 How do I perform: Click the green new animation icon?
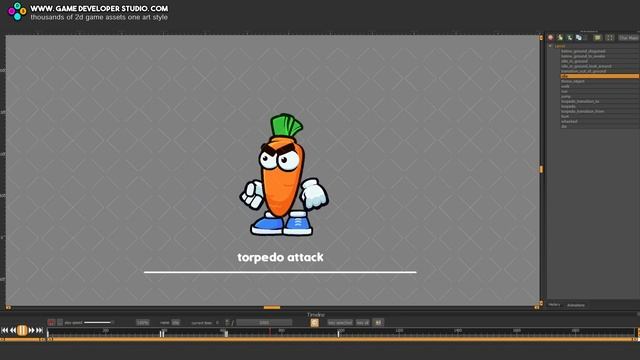click(560, 38)
